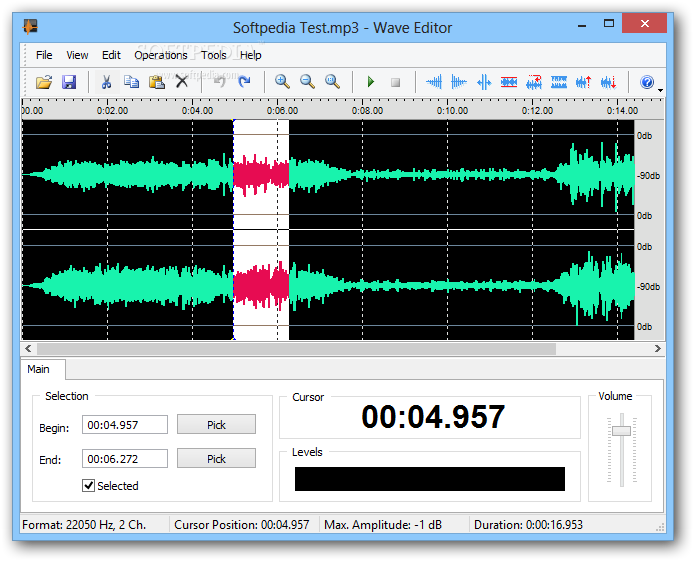Click the red selected region in lower channel

[x=261, y=285]
